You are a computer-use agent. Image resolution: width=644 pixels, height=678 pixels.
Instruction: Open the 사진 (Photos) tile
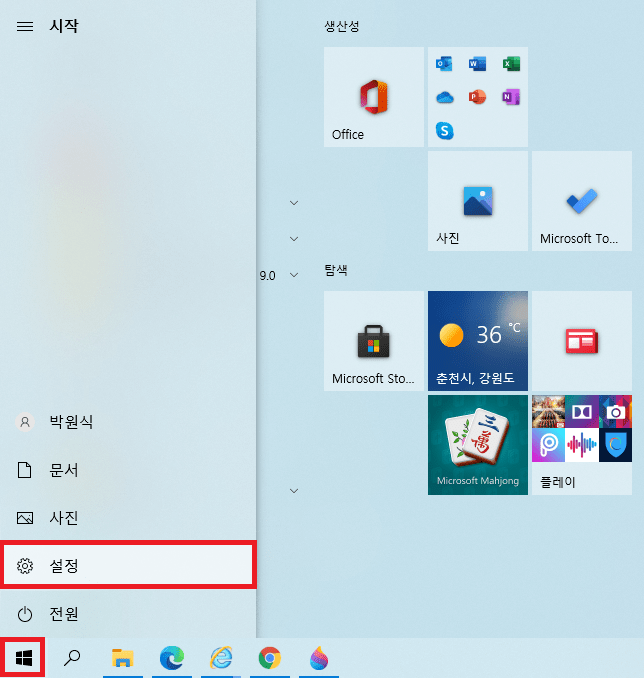[477, 201]
